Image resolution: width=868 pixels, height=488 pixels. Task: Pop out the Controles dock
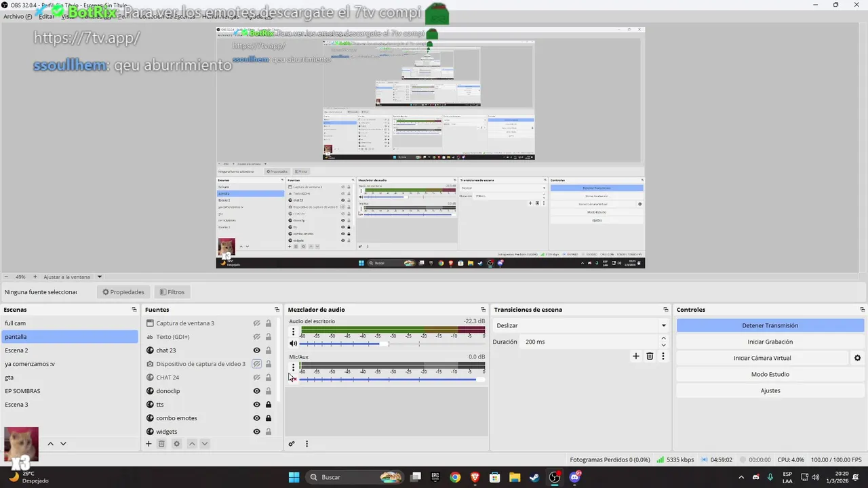pyautogui.click(x=863, y=310)
